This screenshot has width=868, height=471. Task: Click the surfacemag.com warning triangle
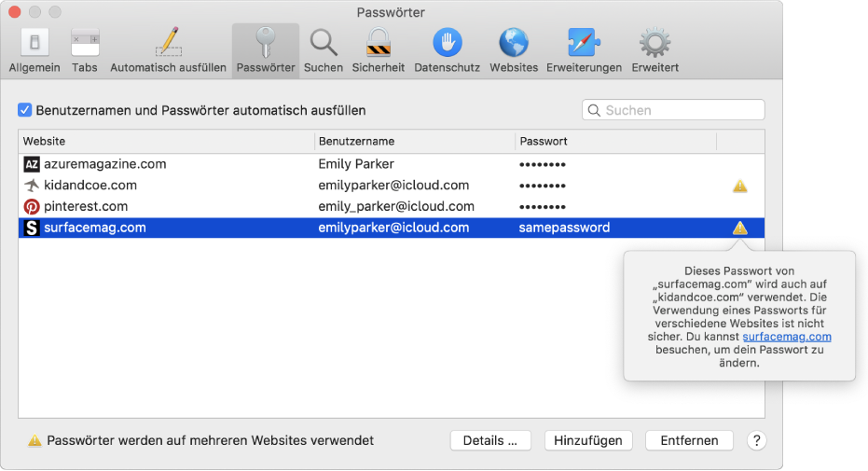[x=740, y=228]
